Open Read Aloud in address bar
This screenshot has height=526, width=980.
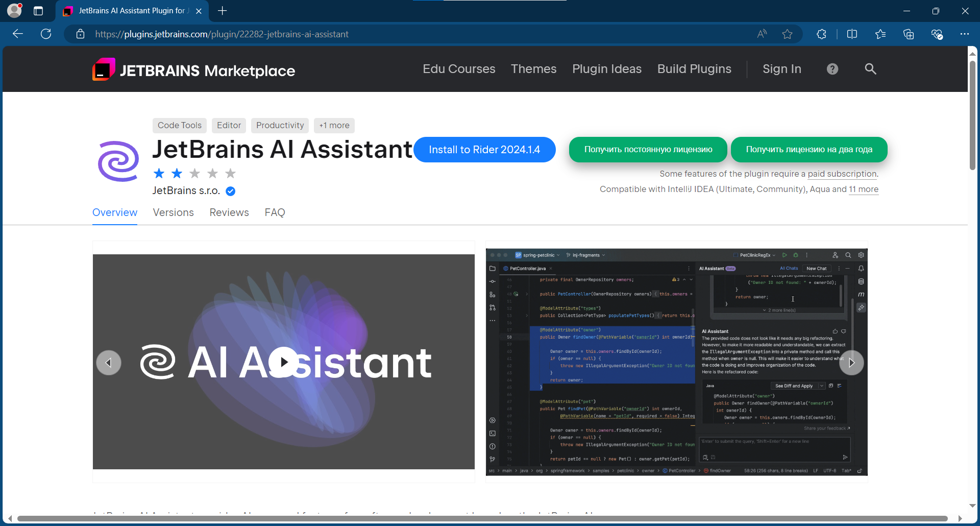point(762,34)
